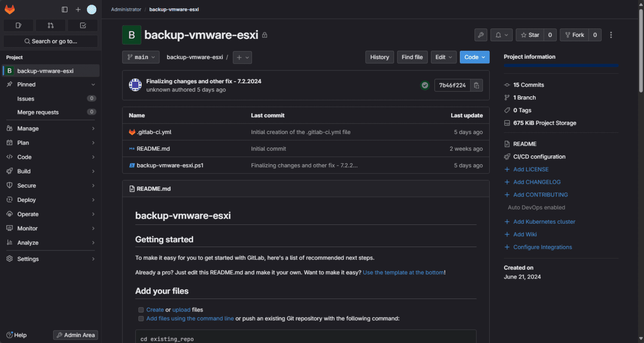Check the pipeline status icon on latest commit
Viewport: 644px width, 343px height.
click(x=425, y=85)
